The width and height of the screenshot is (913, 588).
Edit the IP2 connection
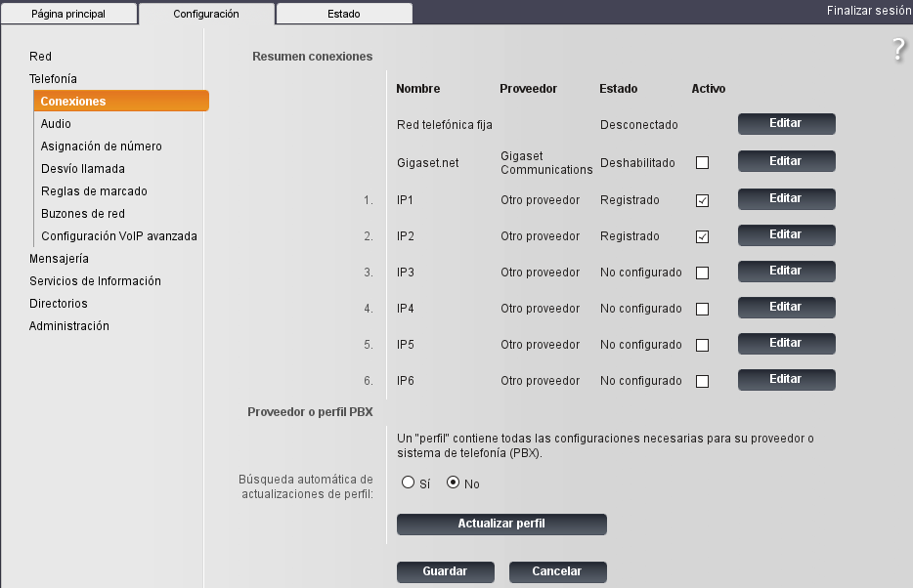pyautogui.click(x=786, y=235)
